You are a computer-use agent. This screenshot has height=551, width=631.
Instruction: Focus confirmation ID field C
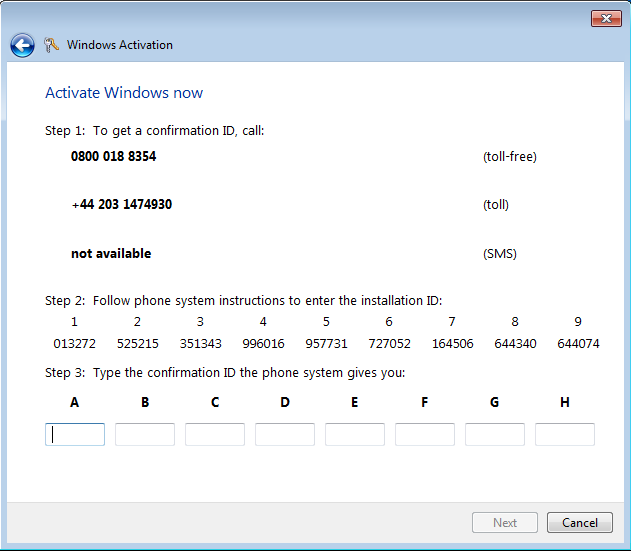(215, 434)
